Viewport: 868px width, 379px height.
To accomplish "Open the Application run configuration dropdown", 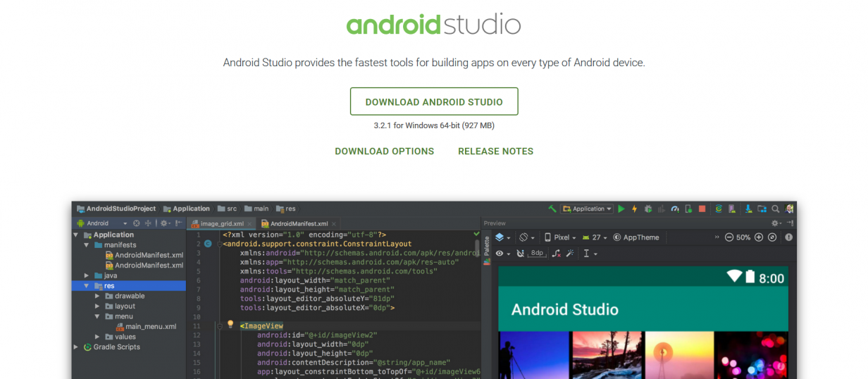I will point(587,209).
